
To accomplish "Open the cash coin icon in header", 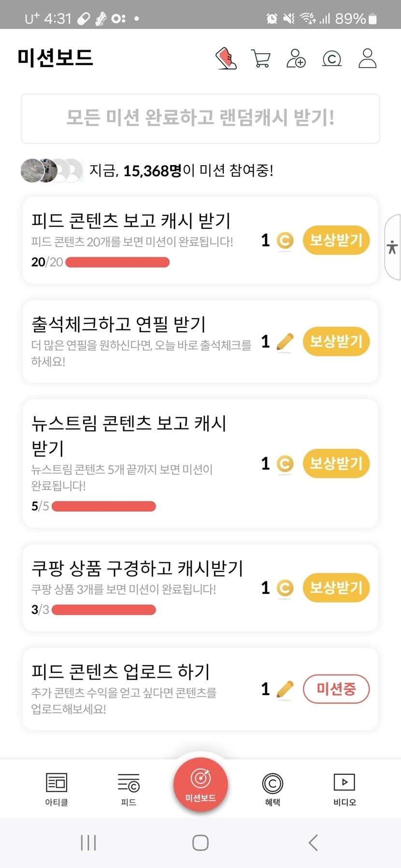I will tap(332, 58).
